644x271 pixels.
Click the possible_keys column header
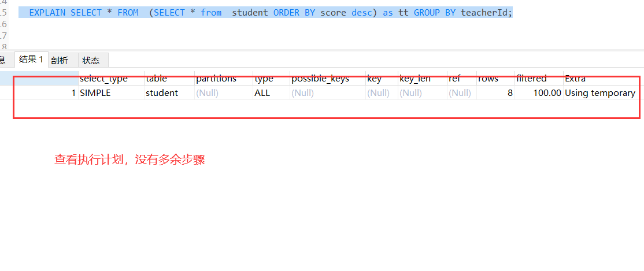click(x=327, y=78)
